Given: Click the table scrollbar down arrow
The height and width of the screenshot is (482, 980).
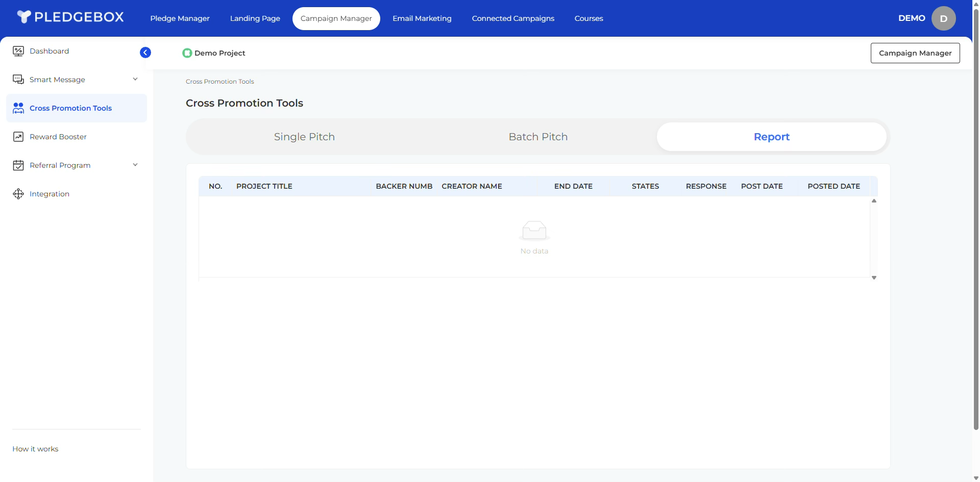Looking at the screenshot, I should coord(874,278).
